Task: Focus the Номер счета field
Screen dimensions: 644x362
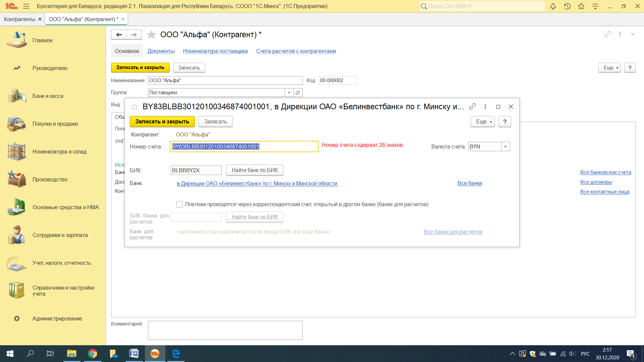Action: (x=244, y=146)
